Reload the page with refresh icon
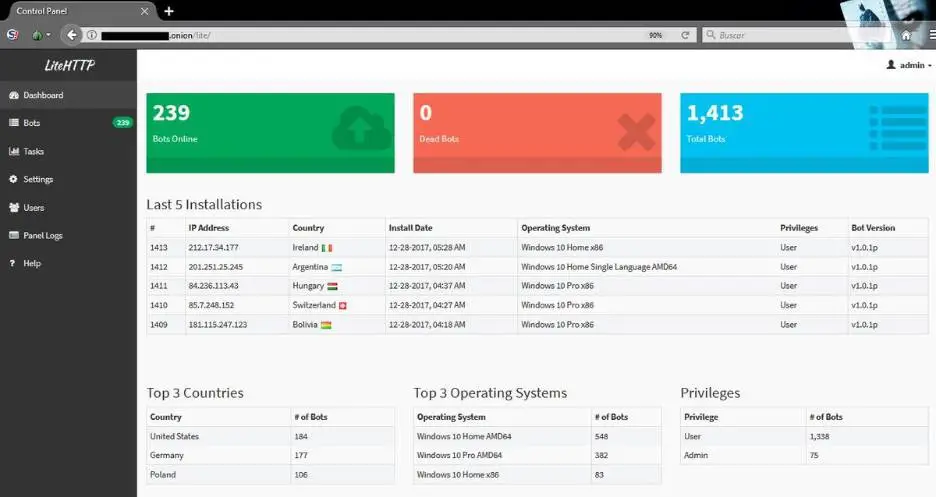The width and height of the screenshot is (936, 497). (685, 35)
